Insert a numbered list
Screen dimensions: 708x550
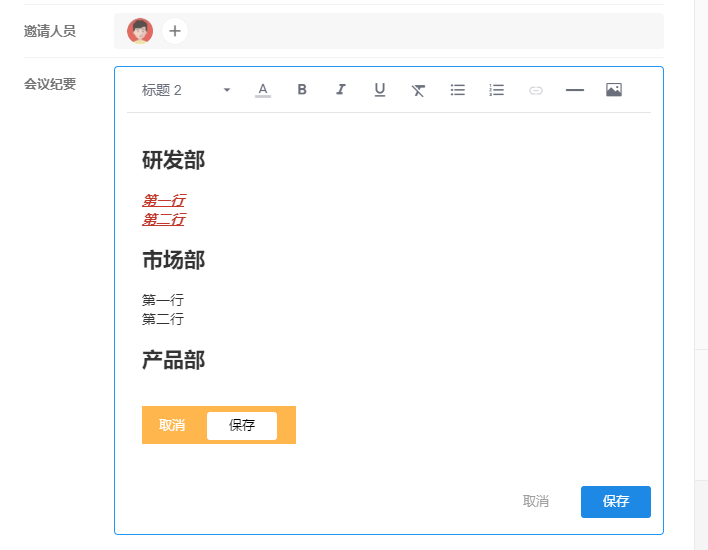497,90
